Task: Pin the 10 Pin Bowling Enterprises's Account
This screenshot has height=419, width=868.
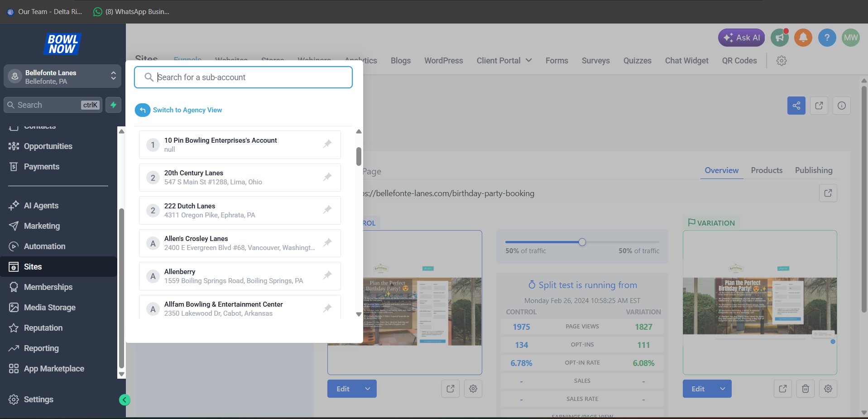Action: (327, 144)
